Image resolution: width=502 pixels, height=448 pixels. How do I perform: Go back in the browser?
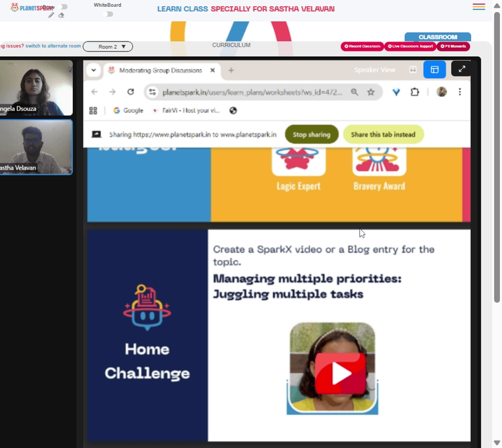pyautogui.click(x=94, y=92)
